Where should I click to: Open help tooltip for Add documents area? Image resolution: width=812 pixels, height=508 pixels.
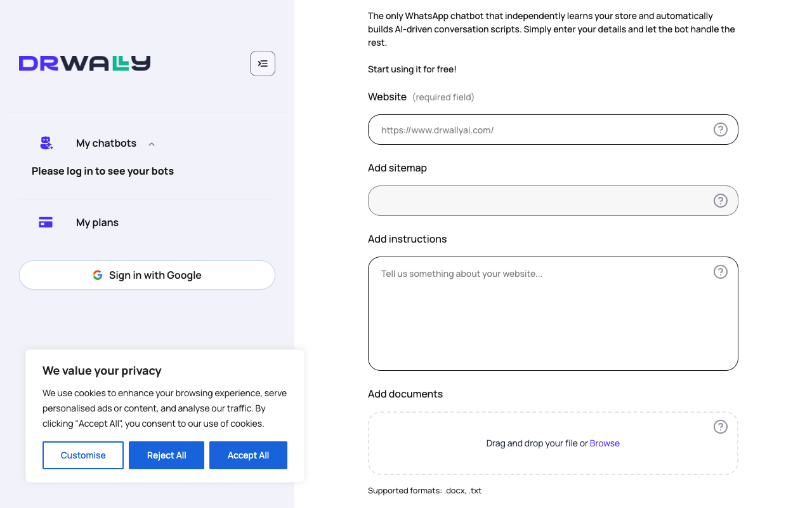[720, 427]
